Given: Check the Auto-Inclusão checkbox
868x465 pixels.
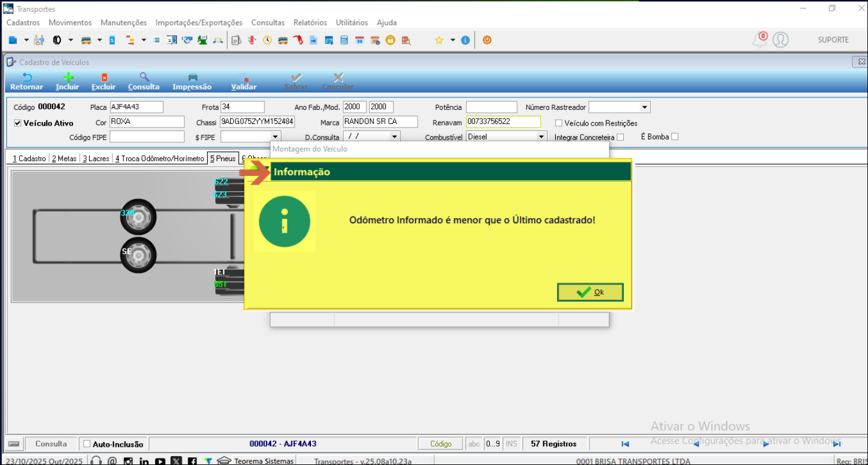Looking at the screenshot, I should click(x=87, y=444).
